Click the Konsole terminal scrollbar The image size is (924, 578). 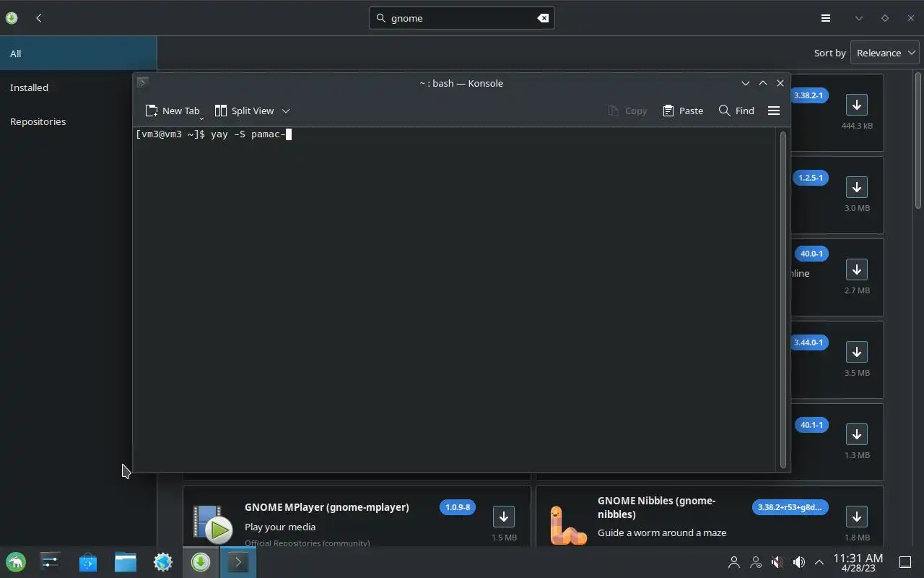click(x=783, y=299)
